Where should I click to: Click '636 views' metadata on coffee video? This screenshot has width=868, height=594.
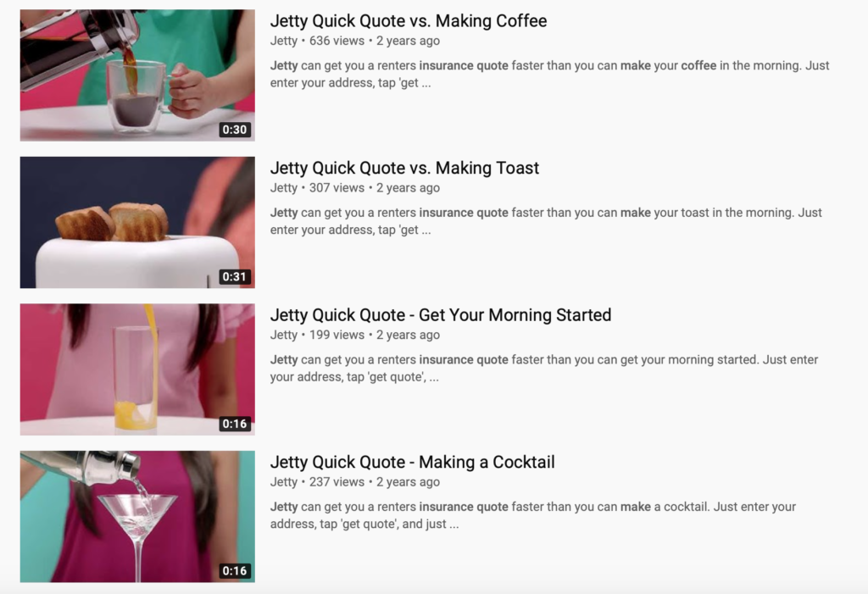(337, 41)
